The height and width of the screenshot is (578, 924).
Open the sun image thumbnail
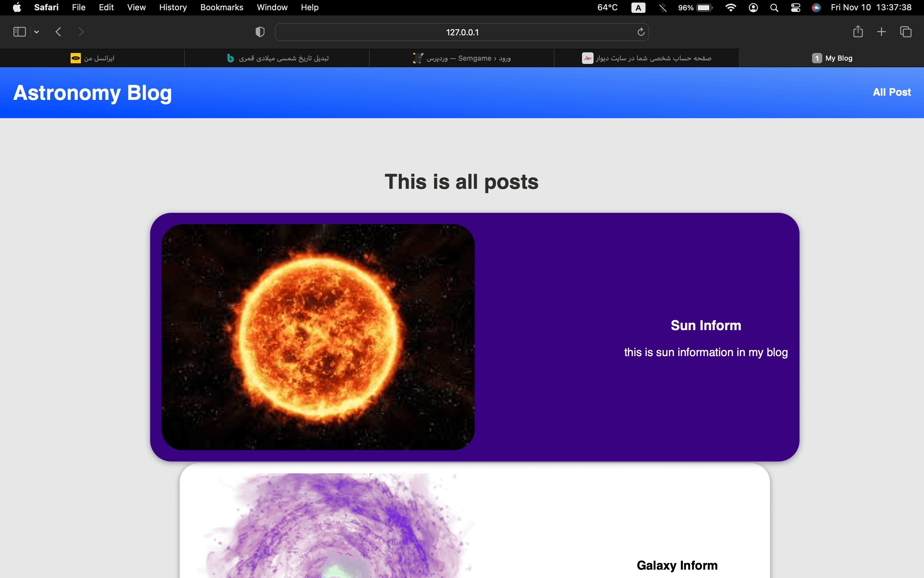coord(318,337)
